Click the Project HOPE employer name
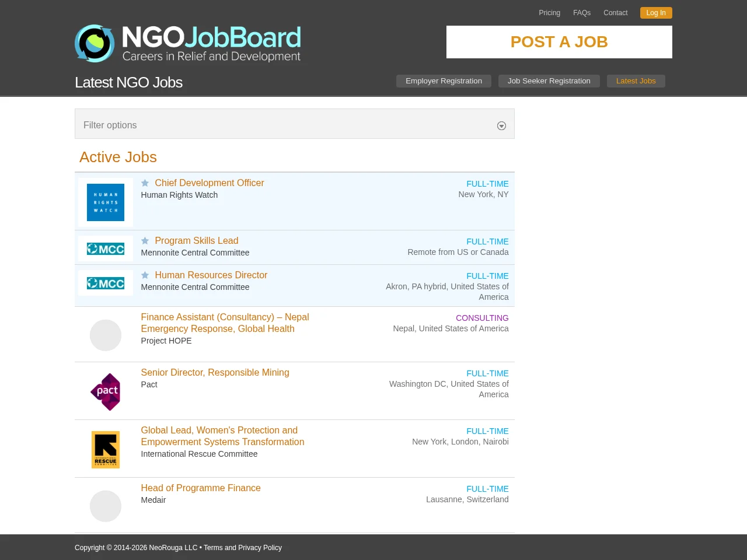 click(x=166, y=341)
